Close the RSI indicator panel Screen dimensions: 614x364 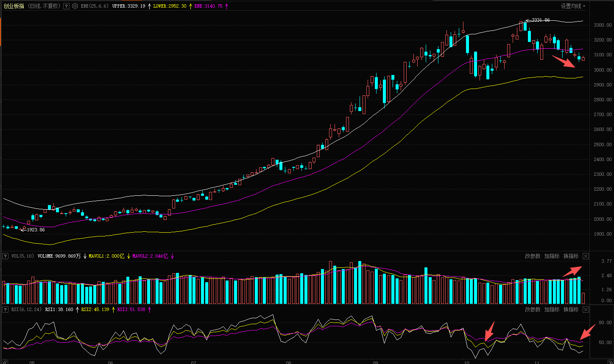tap(586, 309)
